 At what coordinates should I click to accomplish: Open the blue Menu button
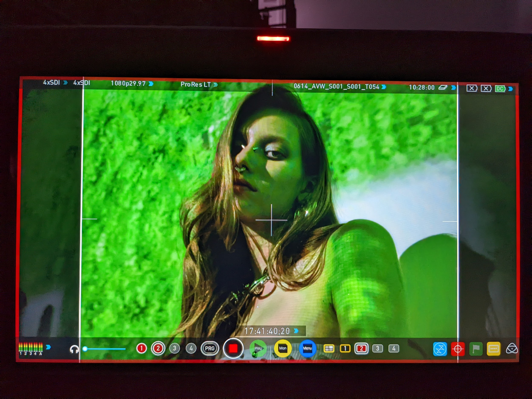click(x=307, y=348)
